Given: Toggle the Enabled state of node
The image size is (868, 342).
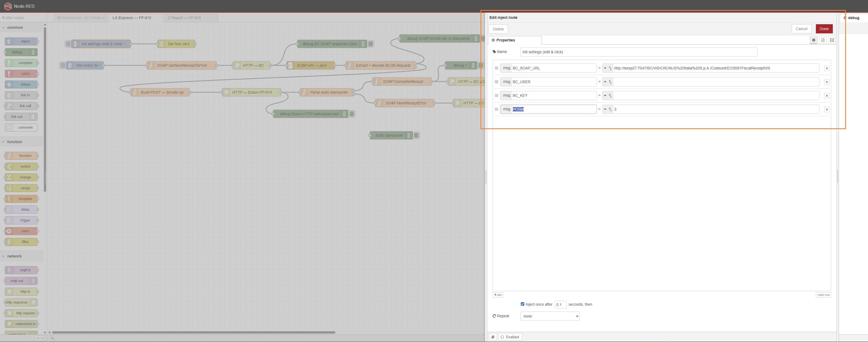Looking at the screenshot, I should tap(510, 337).
